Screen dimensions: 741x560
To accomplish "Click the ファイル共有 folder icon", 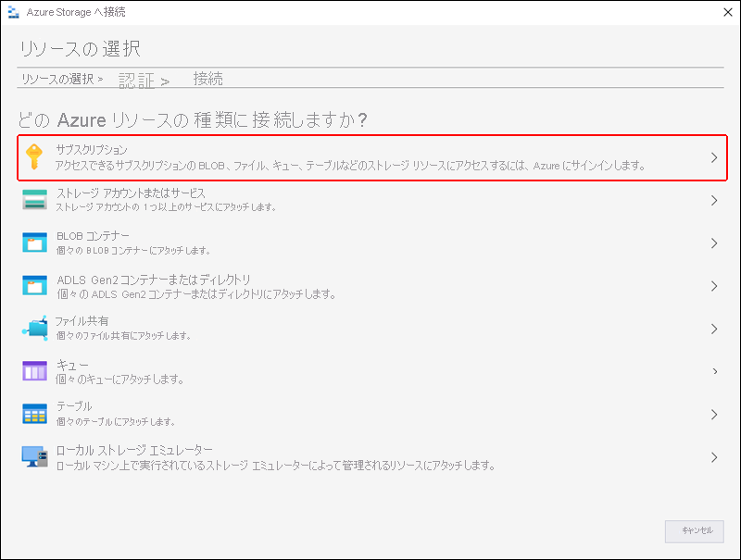I will pos(34,329).
